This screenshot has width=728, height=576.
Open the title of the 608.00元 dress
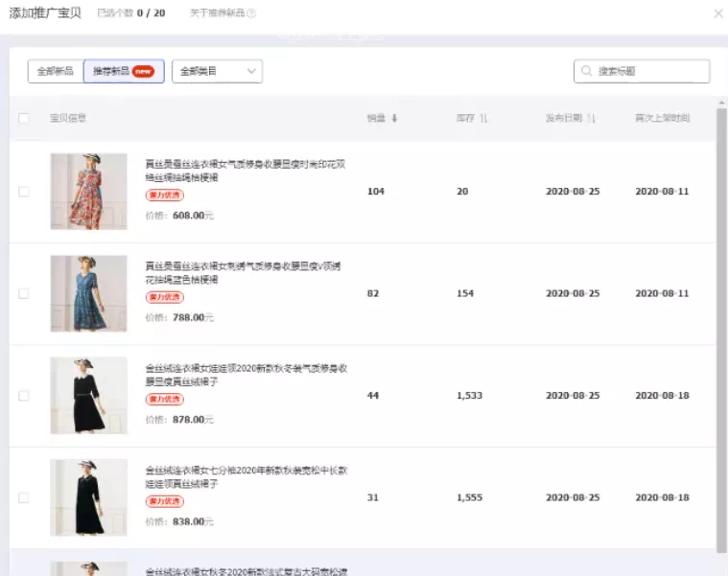click(246, 171)
